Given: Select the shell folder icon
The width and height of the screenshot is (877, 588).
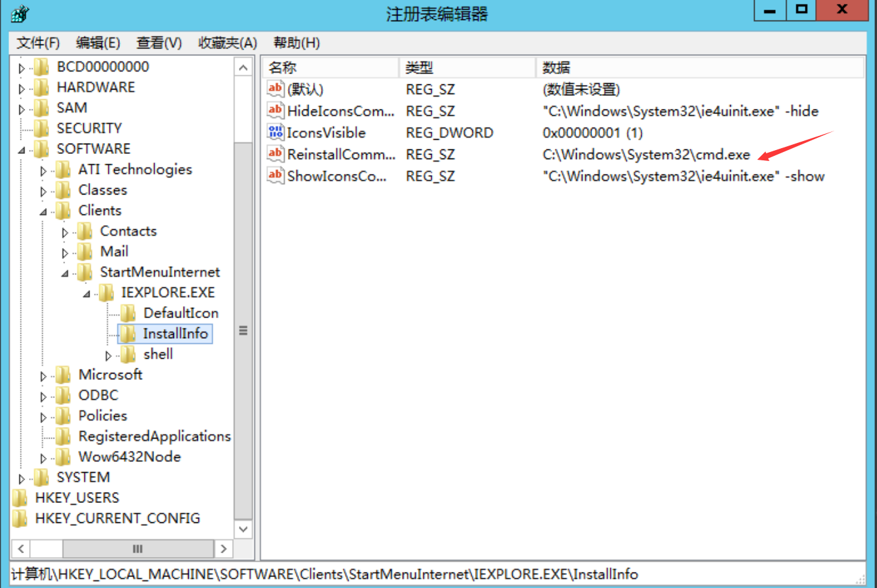Looking at the screenshot, I should tap(128, 354).
